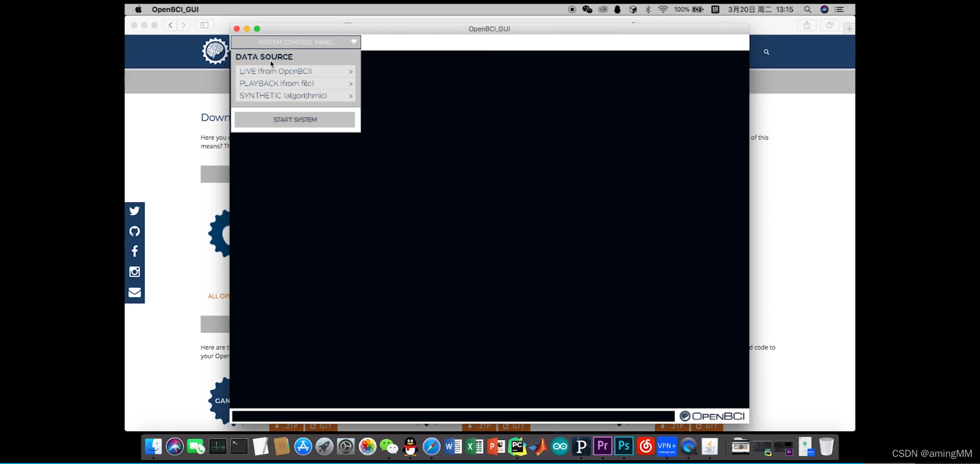Screen dimensions: 980x464
Task: Open PyCharm from the Dock
Action: pyautogui.click(x=518, y=447)
